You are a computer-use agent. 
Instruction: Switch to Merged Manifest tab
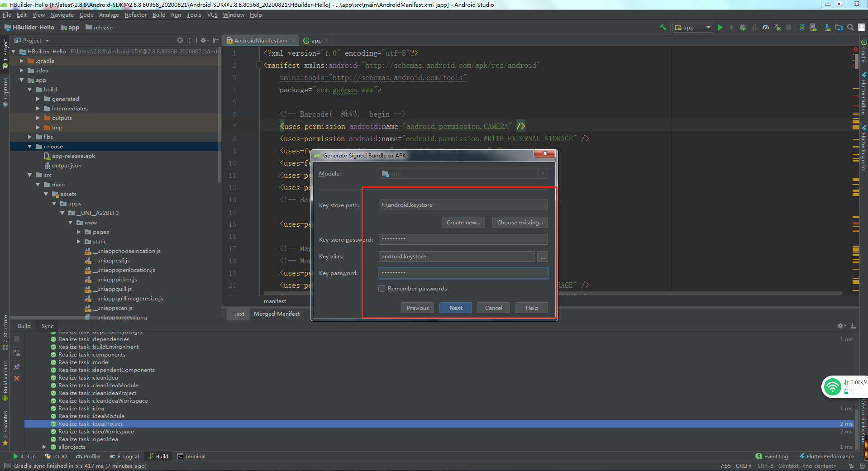[277, 314]
